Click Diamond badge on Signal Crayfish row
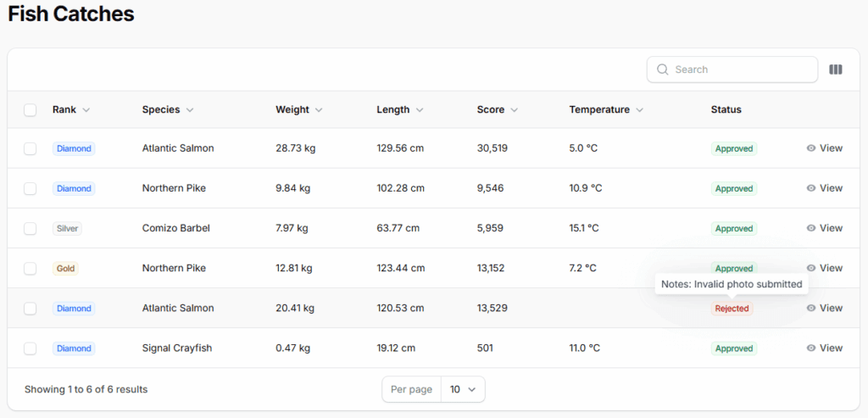The width and height of the screenshot is (868, 418). (x=74, y=348)
